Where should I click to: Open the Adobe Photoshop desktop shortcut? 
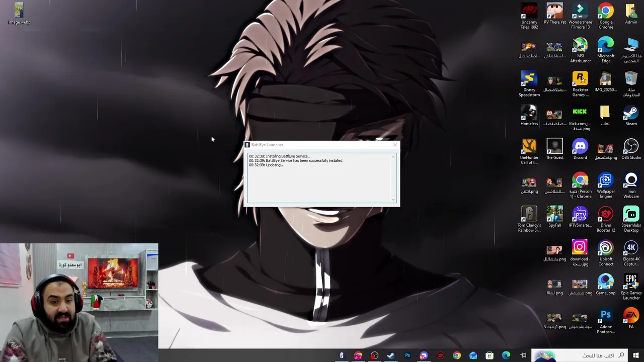pyautogui.click(x=606, y=321)
